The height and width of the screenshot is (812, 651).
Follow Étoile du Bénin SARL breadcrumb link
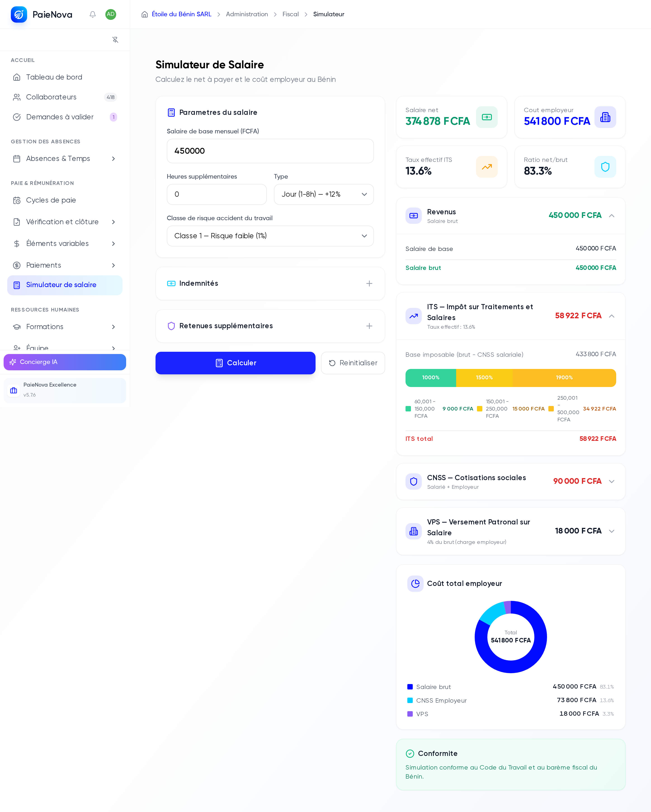coord(182,14)
